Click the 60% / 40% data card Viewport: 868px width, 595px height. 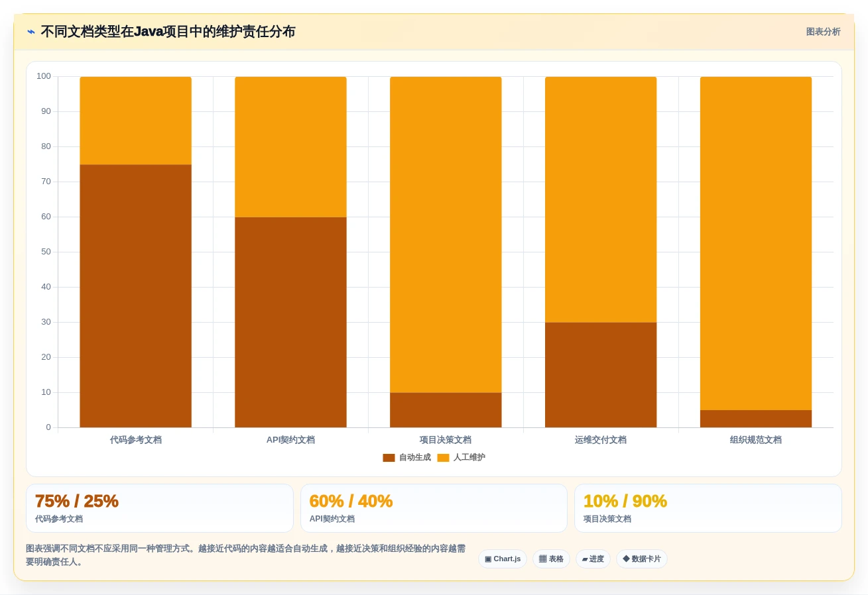[x=434, y=508]
